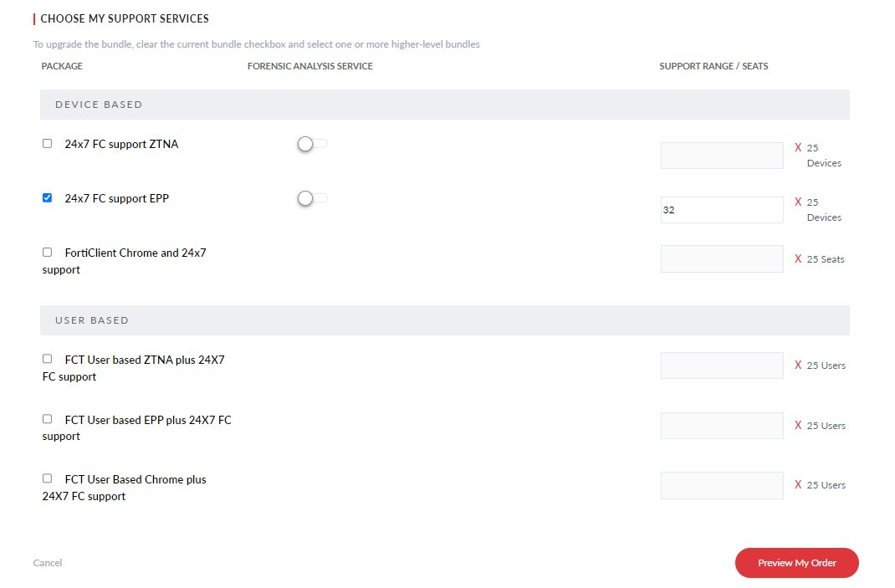The image size is (895, 588).
Task: Select the 24x7 FC support ZTNA checkbox
Action: click(47, 143)
